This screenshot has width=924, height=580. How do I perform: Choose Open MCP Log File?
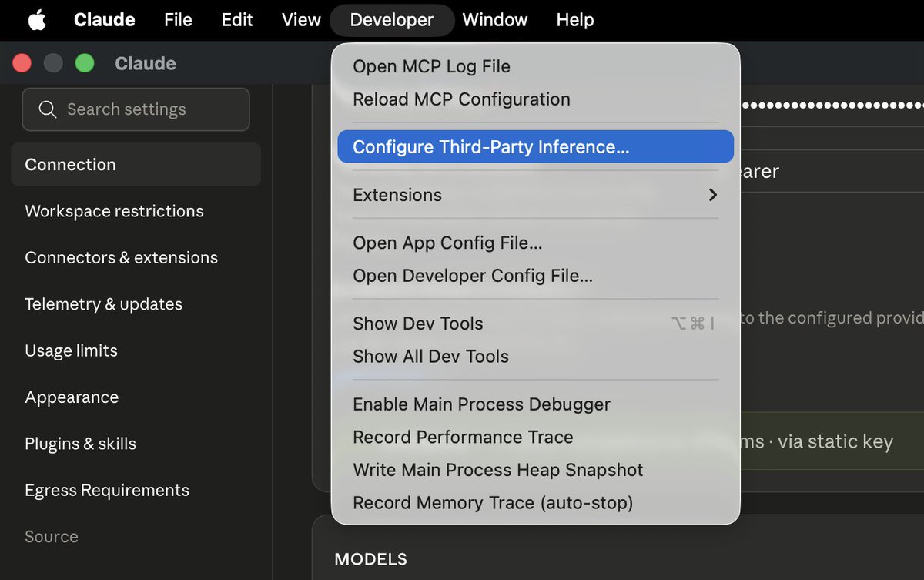(535, 66)
